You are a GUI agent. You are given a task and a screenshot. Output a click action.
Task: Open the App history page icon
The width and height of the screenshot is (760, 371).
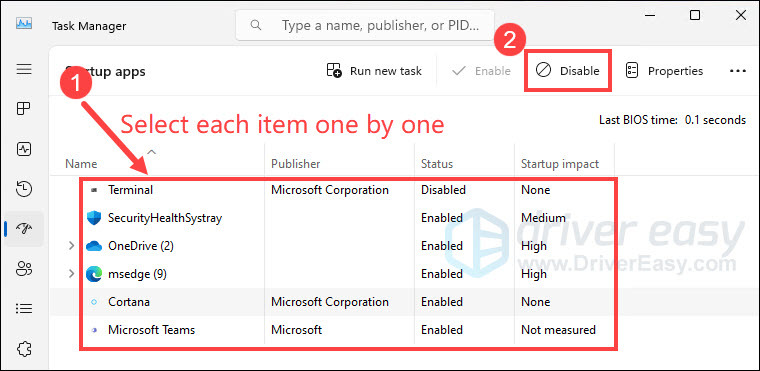coord(24,189)
